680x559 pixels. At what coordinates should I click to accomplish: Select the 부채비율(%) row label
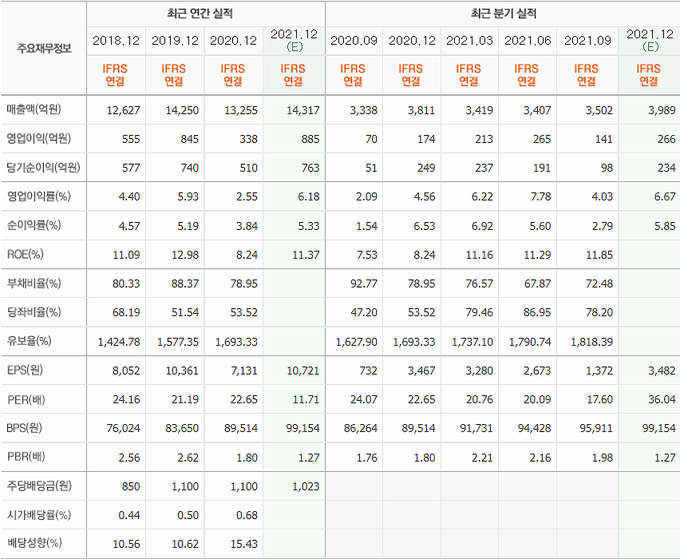pyautogui.click(x=34, y=283)
